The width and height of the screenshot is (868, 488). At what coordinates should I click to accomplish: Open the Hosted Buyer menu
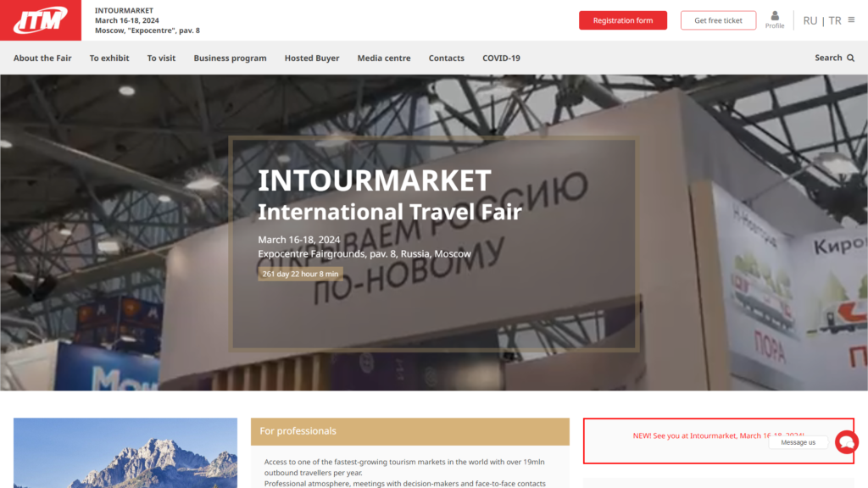312,58
